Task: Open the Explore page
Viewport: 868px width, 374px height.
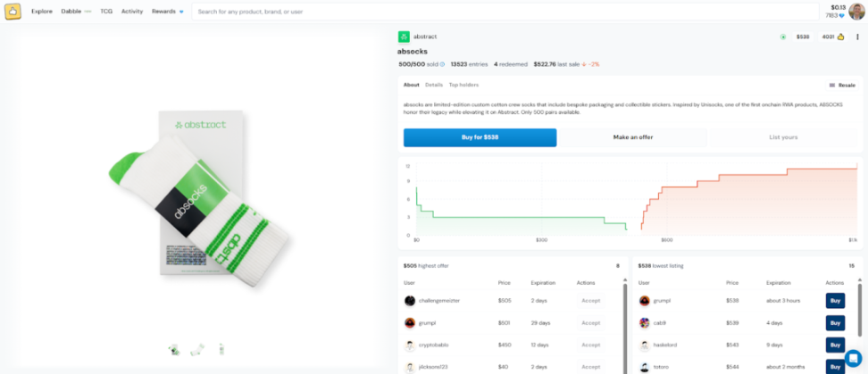Action: click(x=41, y=11)
